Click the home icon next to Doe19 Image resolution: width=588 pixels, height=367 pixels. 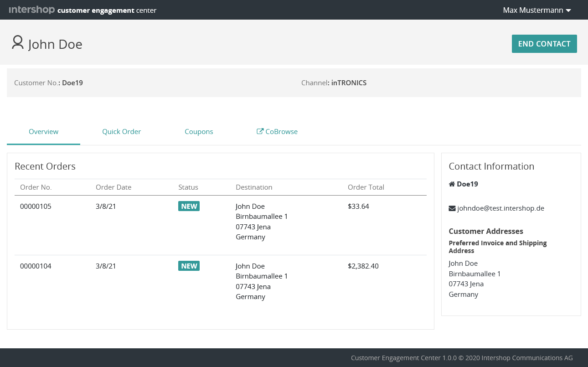pyautogui.click(x=452, y=184)
